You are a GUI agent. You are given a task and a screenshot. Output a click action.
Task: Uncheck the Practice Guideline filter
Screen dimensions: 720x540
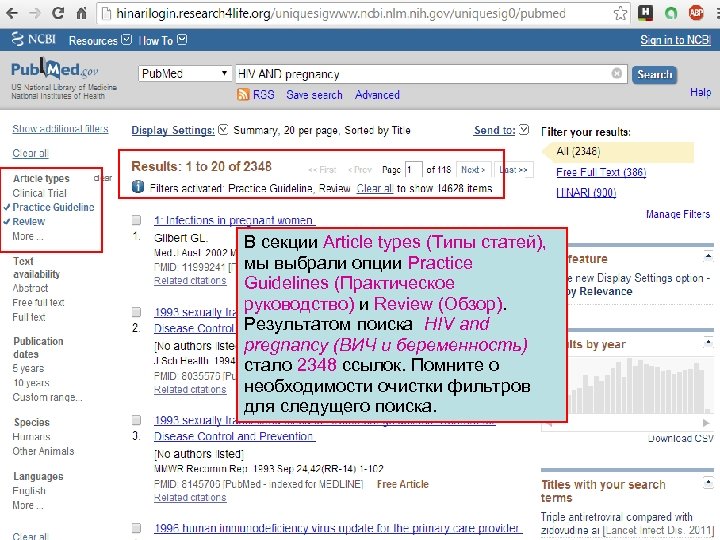(x=53, y=207)
